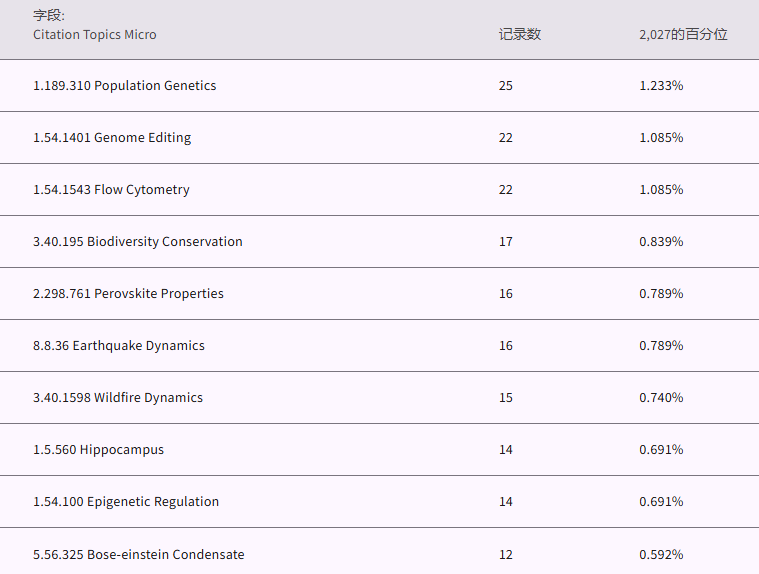Select the 3.40.1598 Wildfire Dynamics topic

point(117,398)
